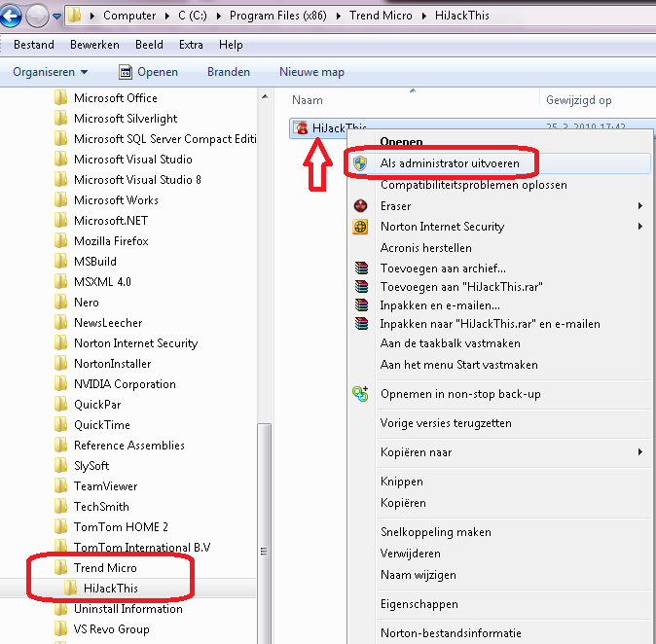The width and height of the screenshot is (656, 644).
Task: Click the Norton Internet Security globe icon
Action: pos(360,227)
